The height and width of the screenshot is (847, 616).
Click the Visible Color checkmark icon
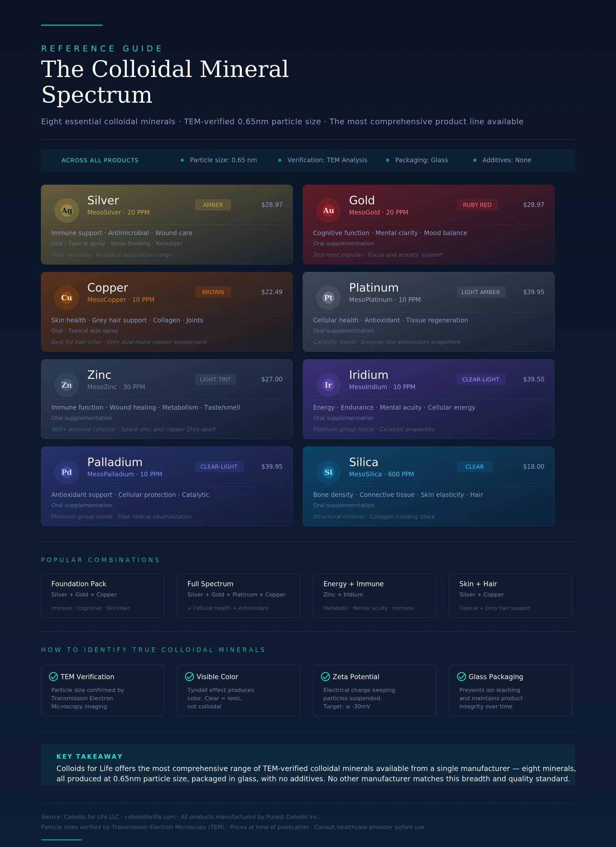[189, 676]
